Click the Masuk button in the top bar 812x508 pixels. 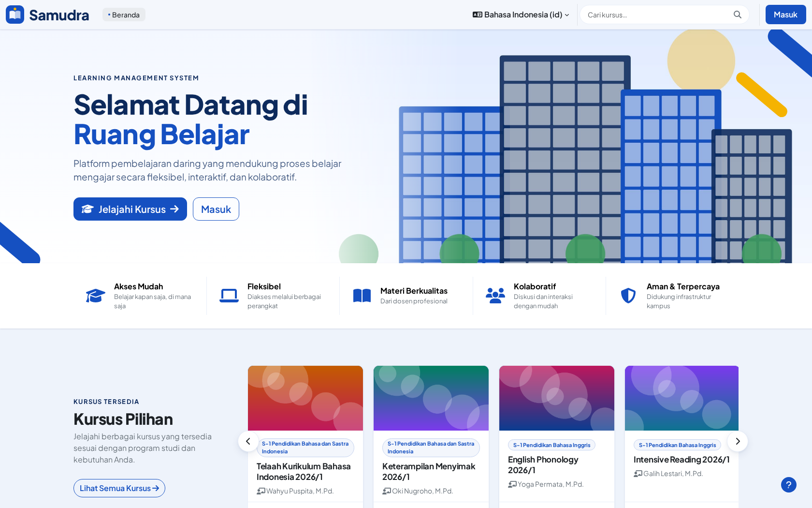[785, 15]
